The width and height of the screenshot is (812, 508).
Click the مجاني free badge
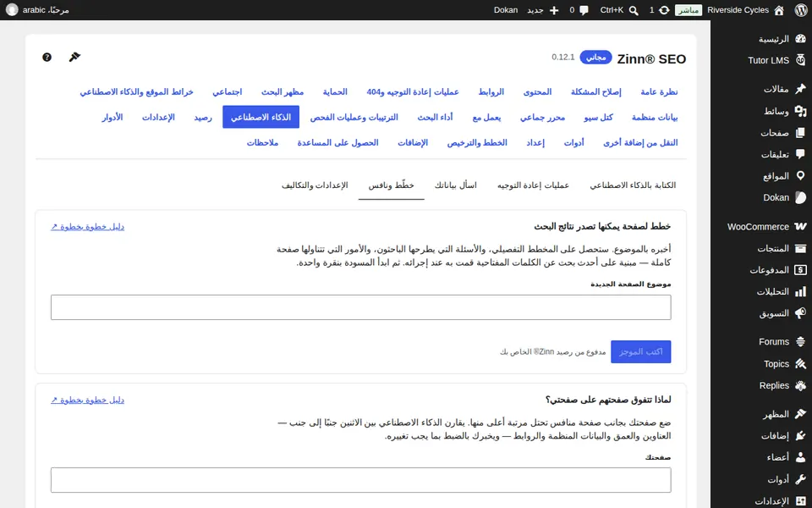click(x=595, y=57)
